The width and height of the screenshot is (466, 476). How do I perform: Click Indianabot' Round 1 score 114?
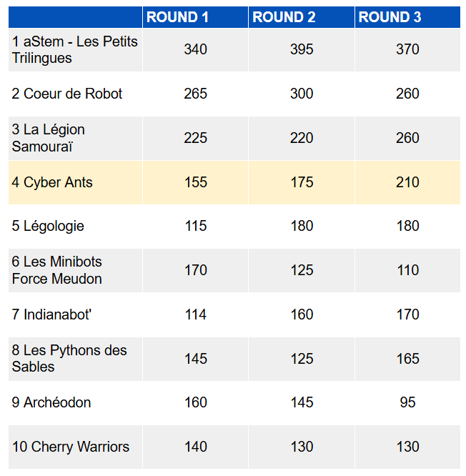[x=196, y=314]
